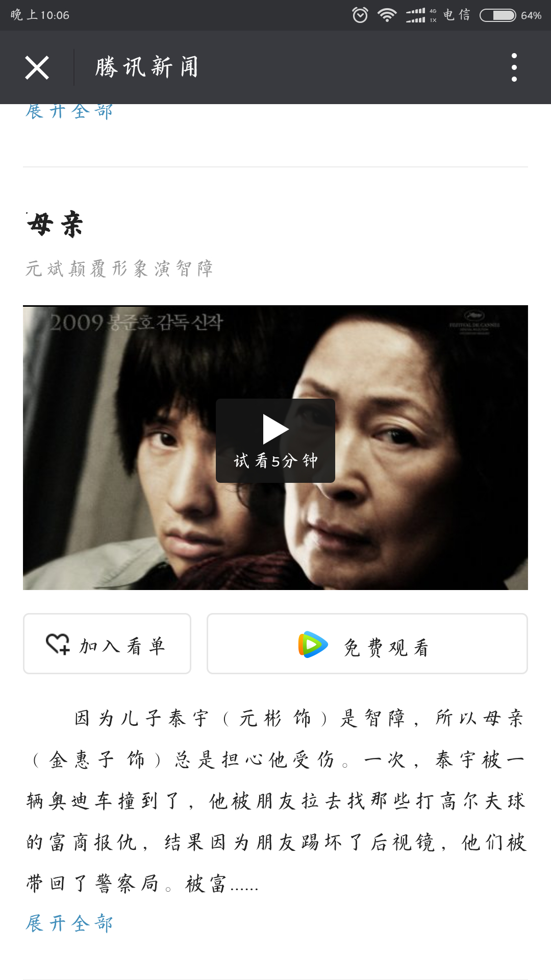Expand full synopsis via bottom 展开全部
Image resolution: width=551 pixels, height=980 pixels.
[69, 923]
